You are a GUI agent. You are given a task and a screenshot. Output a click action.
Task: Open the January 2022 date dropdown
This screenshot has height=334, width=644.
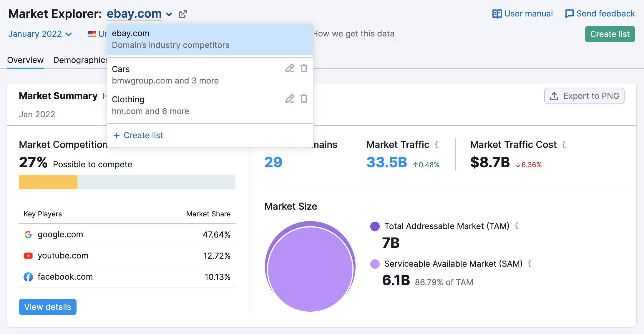click(40, 34)
